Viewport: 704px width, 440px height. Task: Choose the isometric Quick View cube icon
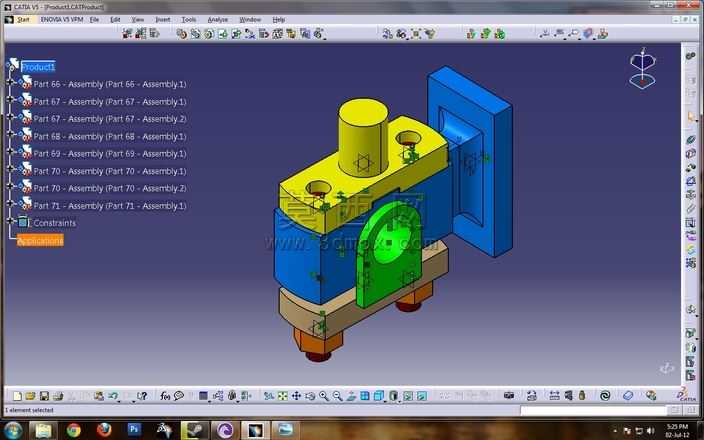coord(379,396)
